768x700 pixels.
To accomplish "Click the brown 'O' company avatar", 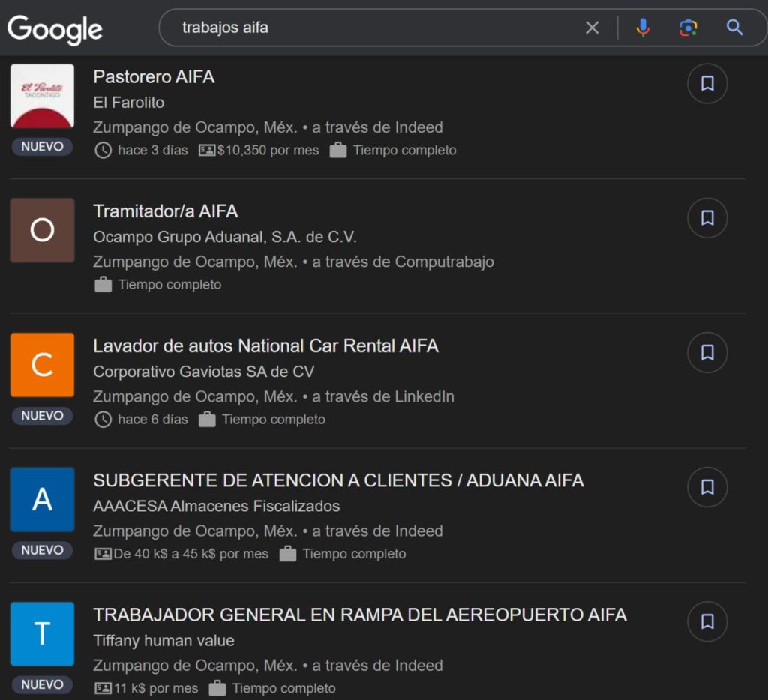I will (42, 230).
